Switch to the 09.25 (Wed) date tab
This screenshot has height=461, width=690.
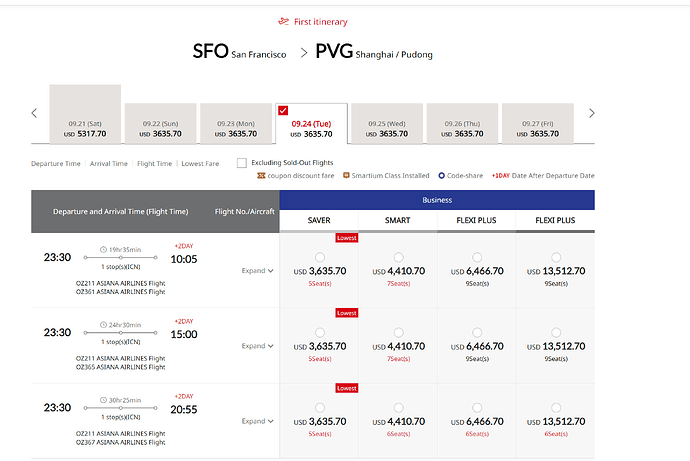click(387, 124)
